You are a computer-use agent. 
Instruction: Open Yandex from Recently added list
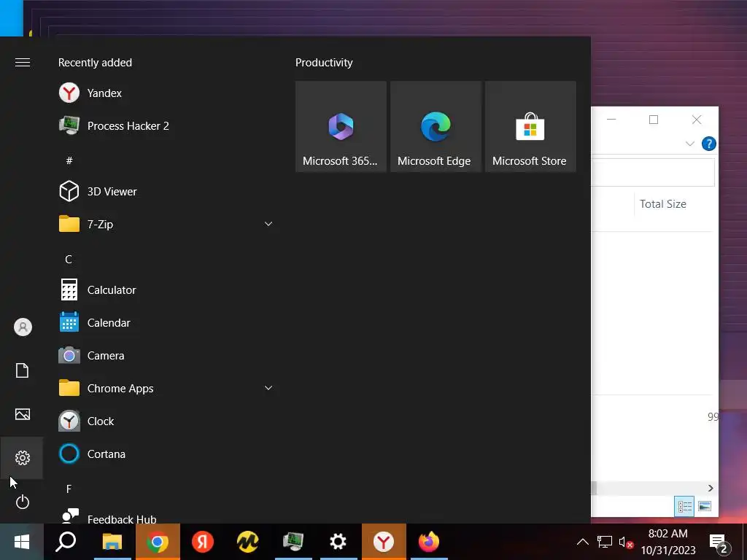[x=165, y=93]
